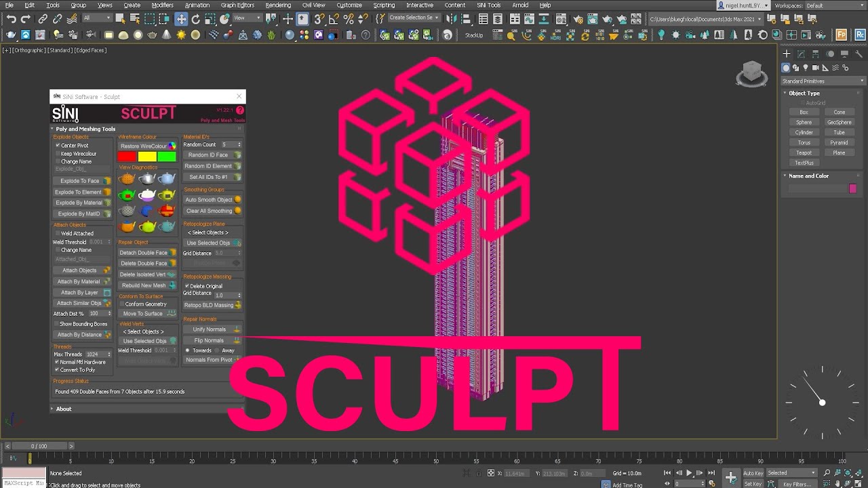The width and height of the screenshot is (868, 488).
Task: Click the time slider 0 / 100 handle
Action: (x=39, y=446)
